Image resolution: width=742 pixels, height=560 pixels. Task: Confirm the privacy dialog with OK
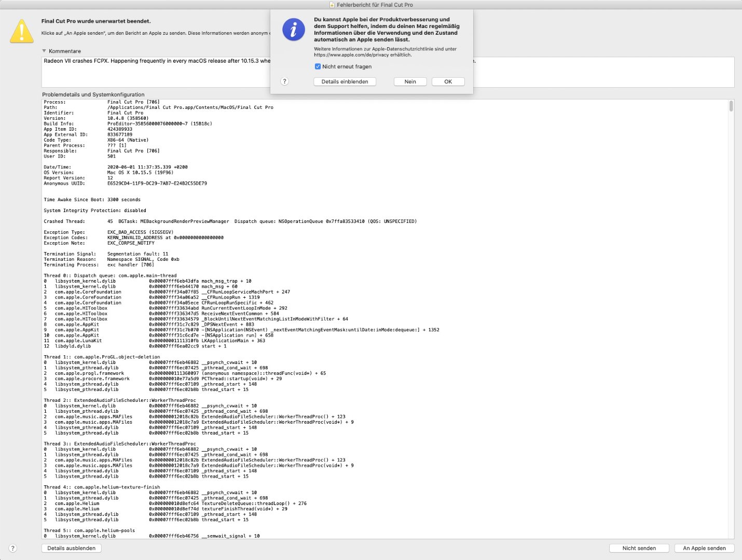coord(448,81)
